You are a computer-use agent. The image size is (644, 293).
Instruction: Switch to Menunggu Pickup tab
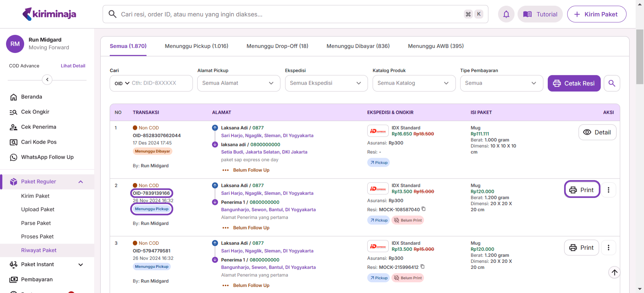point(196,46)
